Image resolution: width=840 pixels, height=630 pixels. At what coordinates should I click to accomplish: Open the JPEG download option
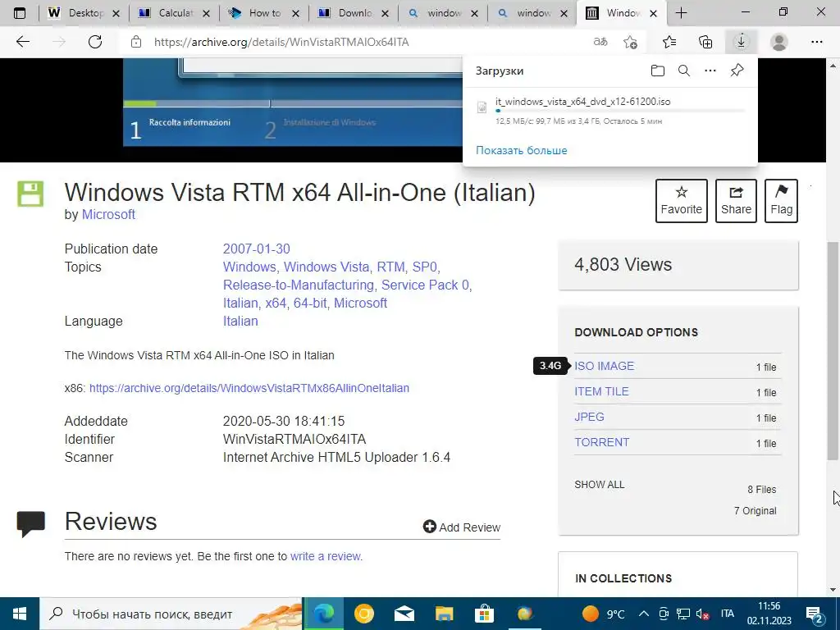click(589, 417)
